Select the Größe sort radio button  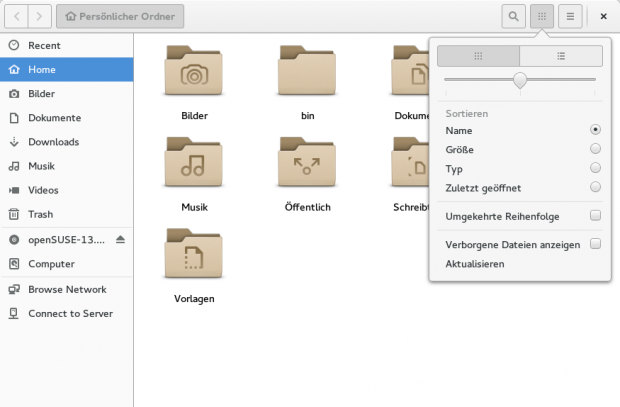pyautogui.click(x=595, y=149)
